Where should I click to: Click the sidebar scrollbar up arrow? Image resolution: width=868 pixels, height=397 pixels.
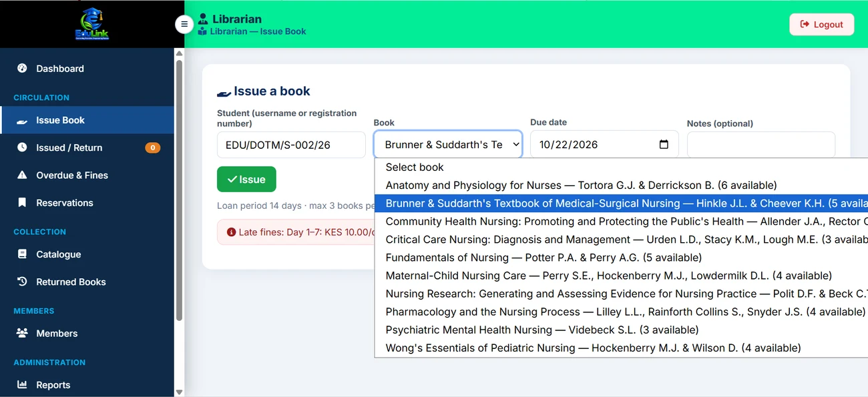[179, 53]
